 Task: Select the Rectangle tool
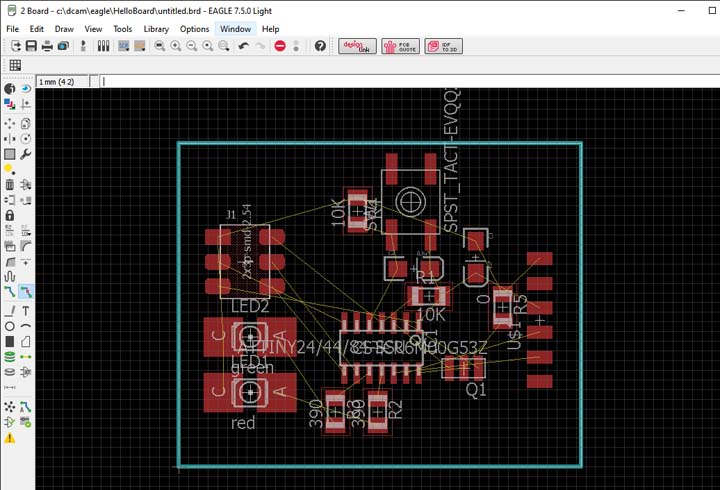10,342
